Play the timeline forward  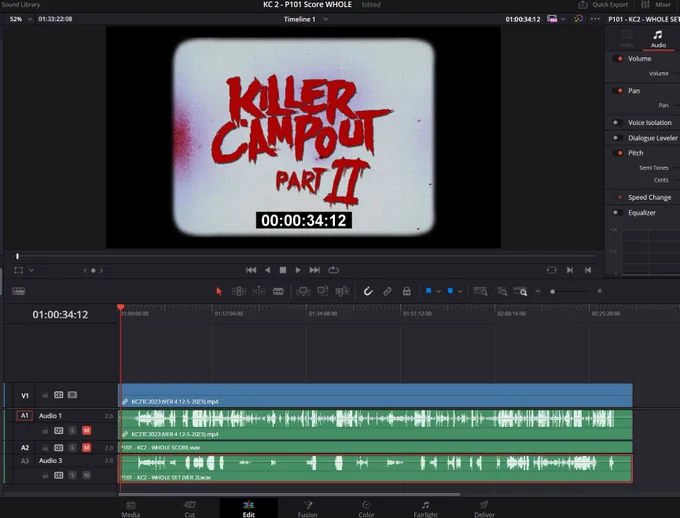pyautogui.click(x=298, y=270)
